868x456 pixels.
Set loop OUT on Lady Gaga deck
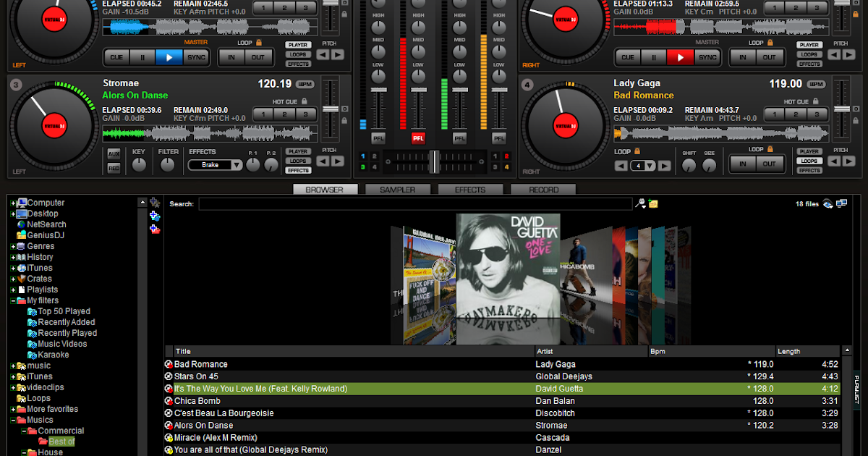pos(769,164)
